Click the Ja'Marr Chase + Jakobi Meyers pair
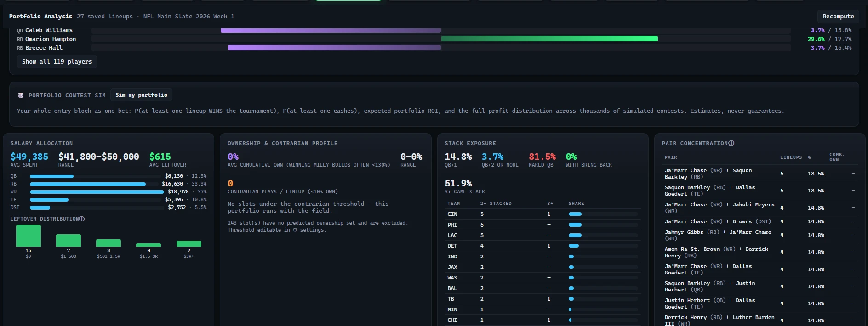This screenshot has height=326, width=868. click(x=719, y=208)
